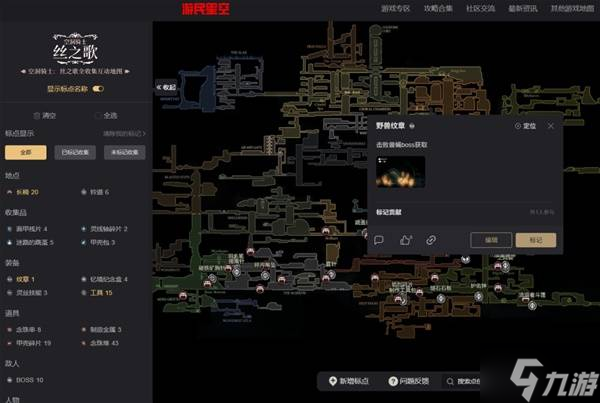Locate the marker with 定位 in the popup
This screenshot has height=403, width=600.
point(525,126)
